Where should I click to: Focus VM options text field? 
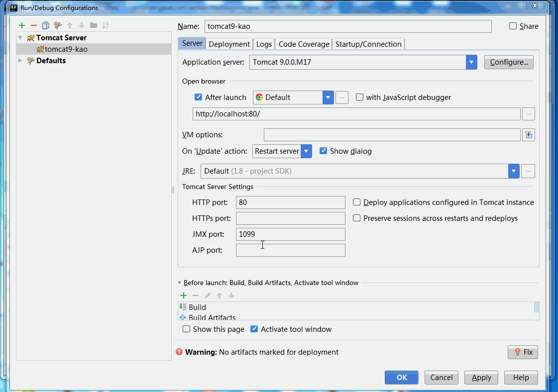tap(392, 135)
